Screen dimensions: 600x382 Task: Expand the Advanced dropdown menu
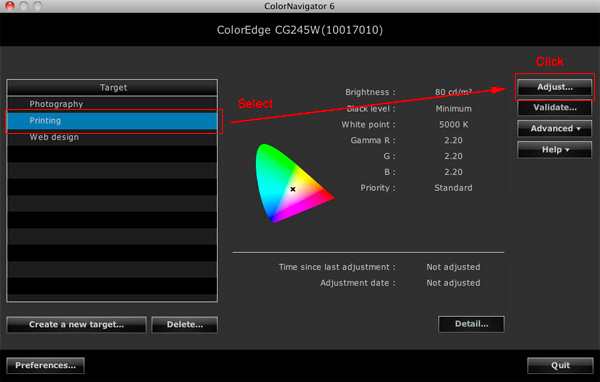[x=554, y=129]
